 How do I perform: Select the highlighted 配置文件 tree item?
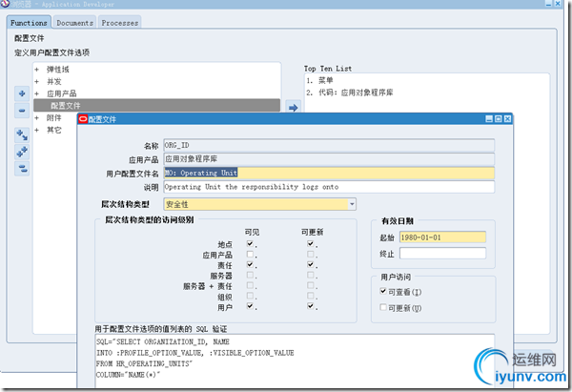pos(157,106)
